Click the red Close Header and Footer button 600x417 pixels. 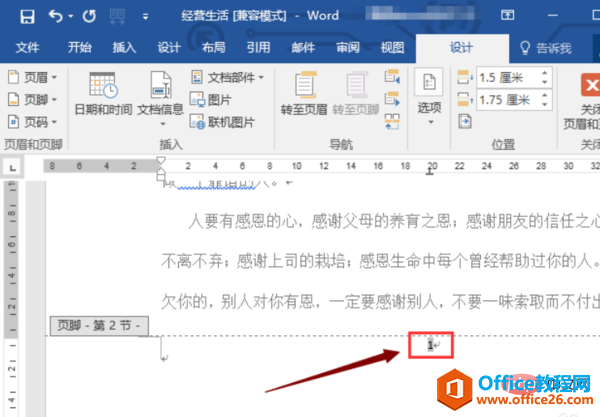tap(590, 85)
